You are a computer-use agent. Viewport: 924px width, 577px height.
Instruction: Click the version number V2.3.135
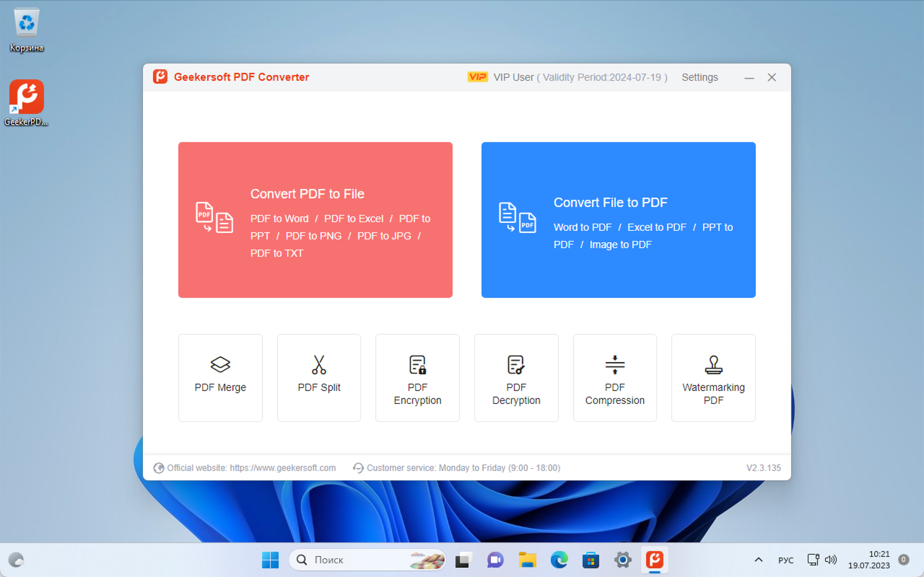[764, 468]
